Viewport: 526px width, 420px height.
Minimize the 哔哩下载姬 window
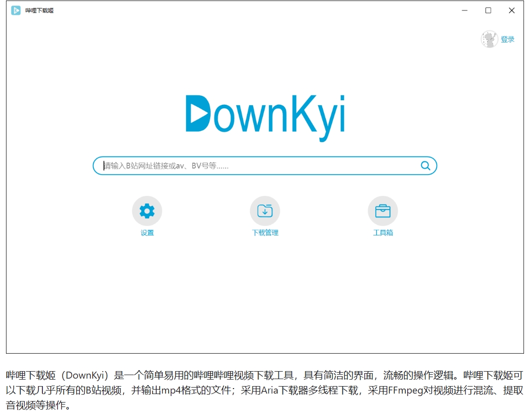click(465, 10)
